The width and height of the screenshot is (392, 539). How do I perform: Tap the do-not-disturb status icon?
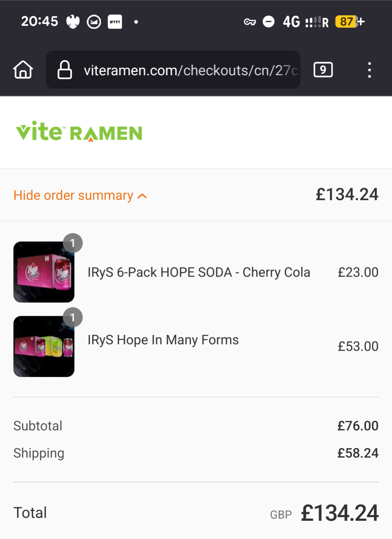click(x=268, y=22)
